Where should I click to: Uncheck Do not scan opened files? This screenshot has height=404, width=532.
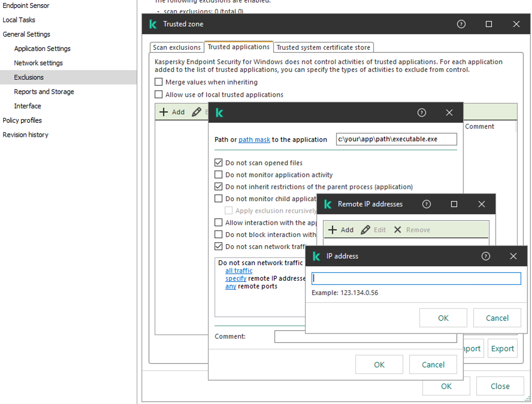(x=218, y=163)
